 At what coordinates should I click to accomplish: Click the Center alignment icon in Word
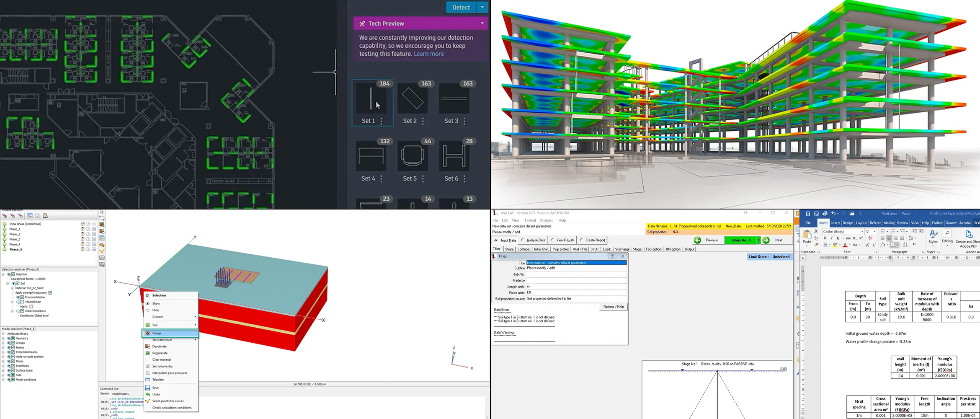(889, 238)
